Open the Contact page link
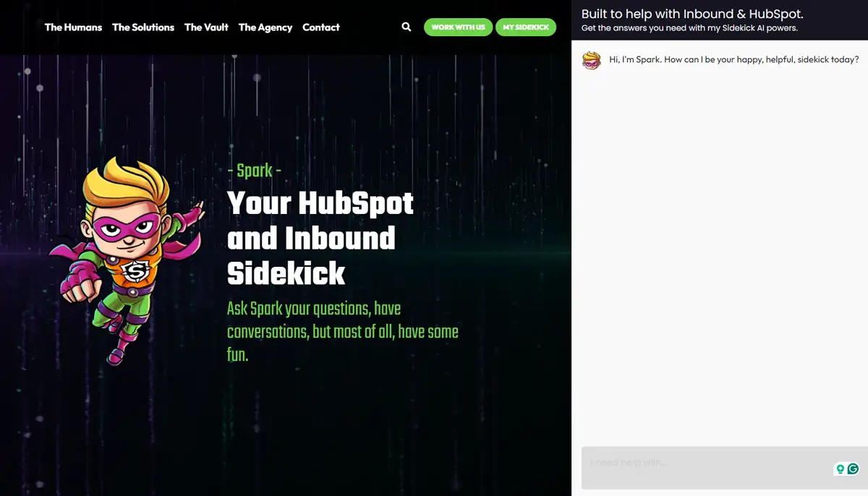 click(x=320, y=27)
